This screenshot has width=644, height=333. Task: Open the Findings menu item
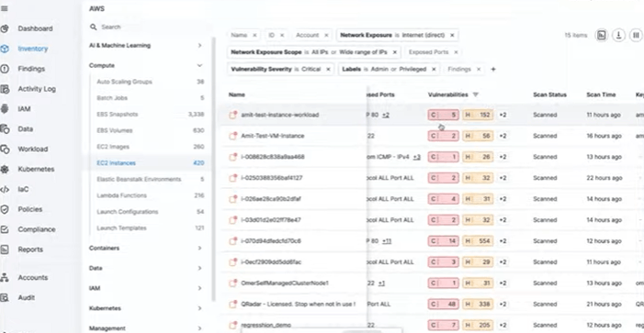(x=31, y=69)
